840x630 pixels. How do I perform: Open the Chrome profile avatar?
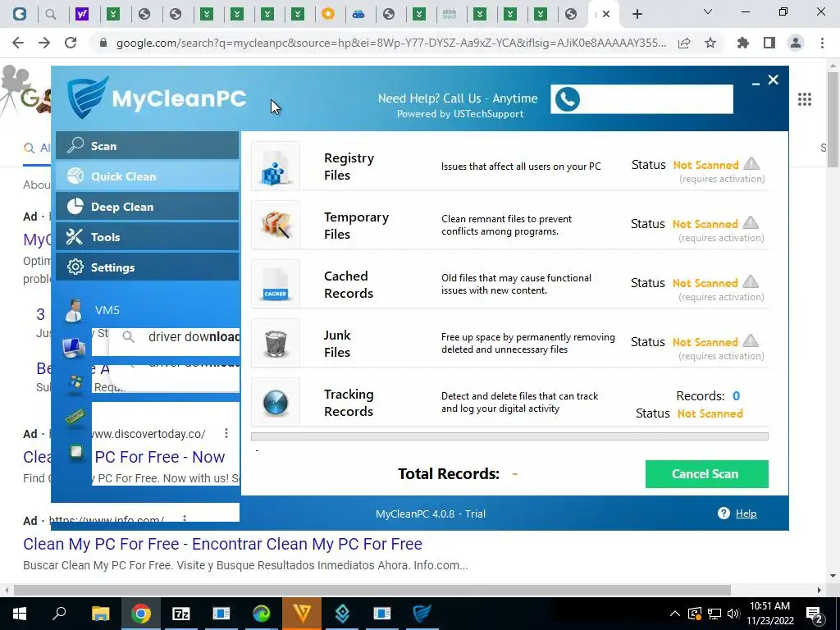(796, 43)
